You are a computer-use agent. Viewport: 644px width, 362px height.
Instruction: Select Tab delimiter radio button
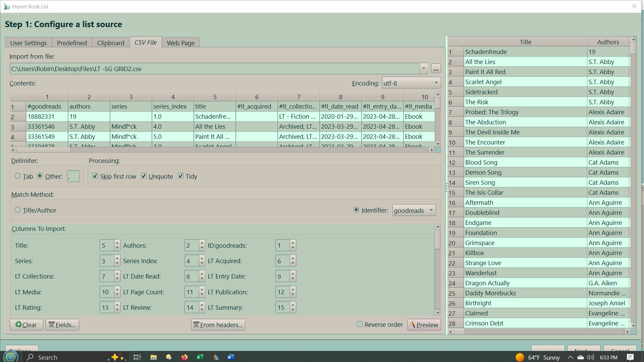coord(18,176)
